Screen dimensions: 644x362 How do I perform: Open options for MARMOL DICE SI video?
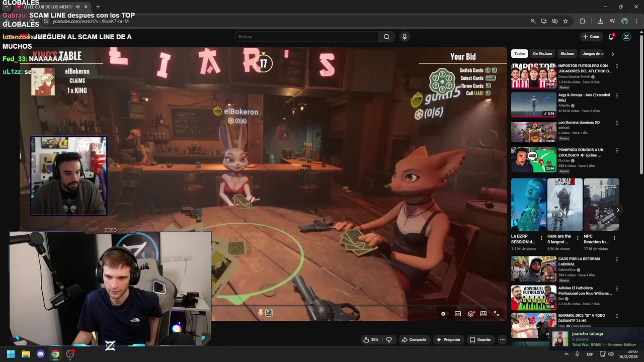pyautogui.click(x=617, y=316)
